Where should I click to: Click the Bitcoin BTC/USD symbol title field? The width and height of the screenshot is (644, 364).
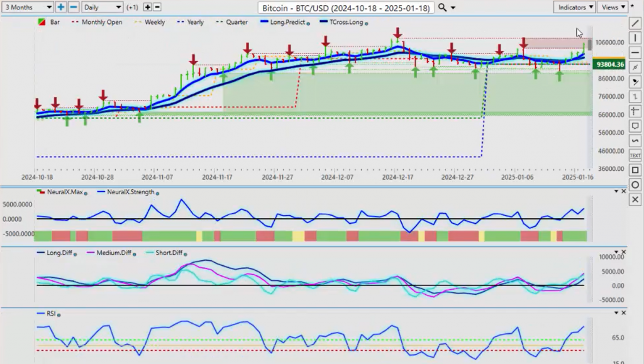point(346,8)
